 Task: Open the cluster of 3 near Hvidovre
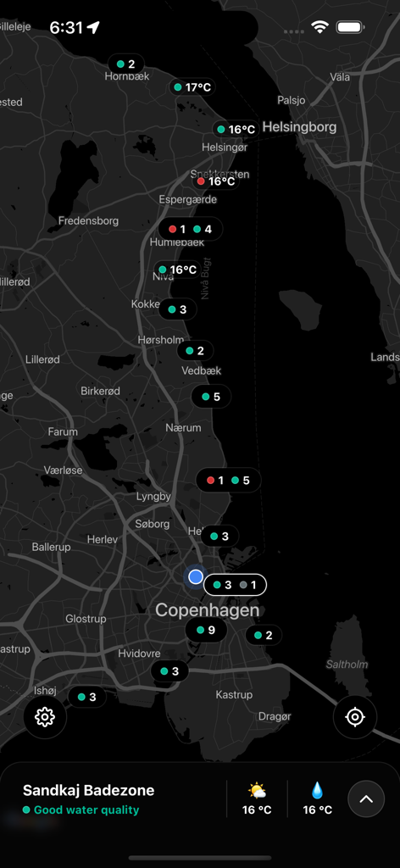[169, 671]
